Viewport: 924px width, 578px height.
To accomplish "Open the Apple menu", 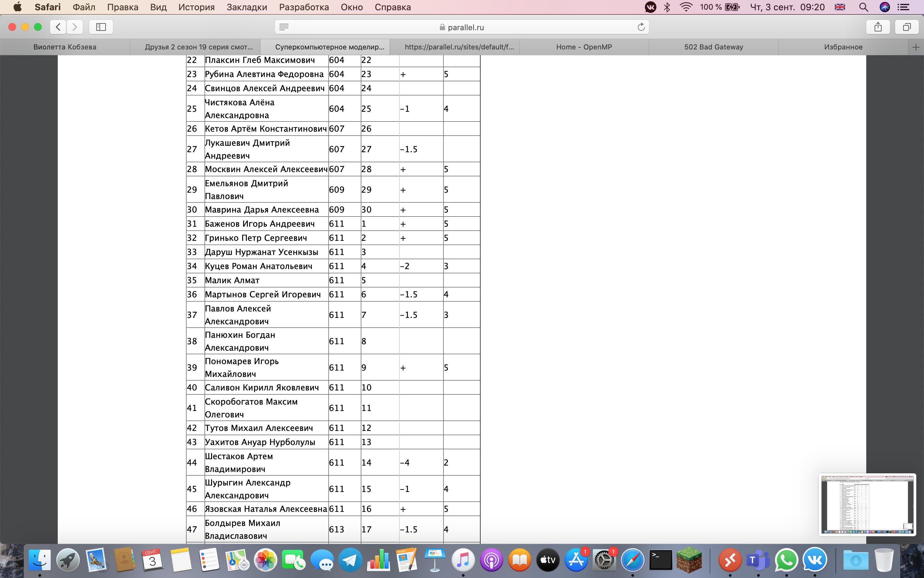I will pos(18,7).
